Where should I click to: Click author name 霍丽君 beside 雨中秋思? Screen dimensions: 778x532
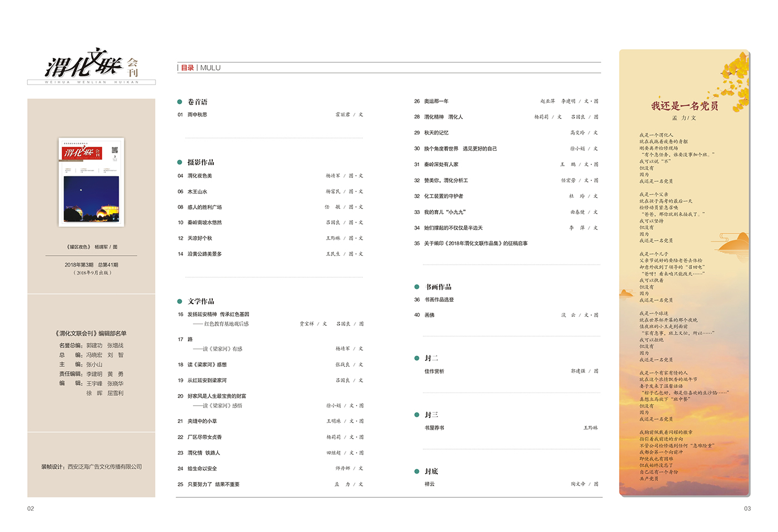click(x=342, y=115)
